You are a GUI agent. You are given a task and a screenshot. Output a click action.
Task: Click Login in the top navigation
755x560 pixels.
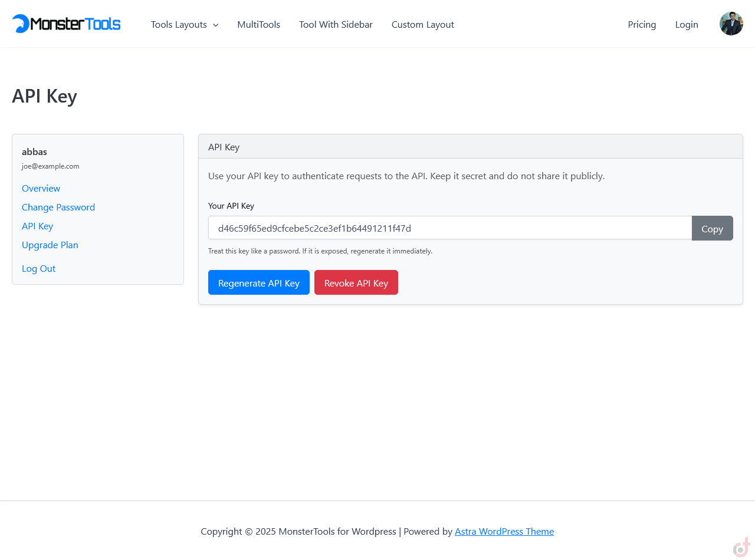pyautogui.click(x=687, y=25)
